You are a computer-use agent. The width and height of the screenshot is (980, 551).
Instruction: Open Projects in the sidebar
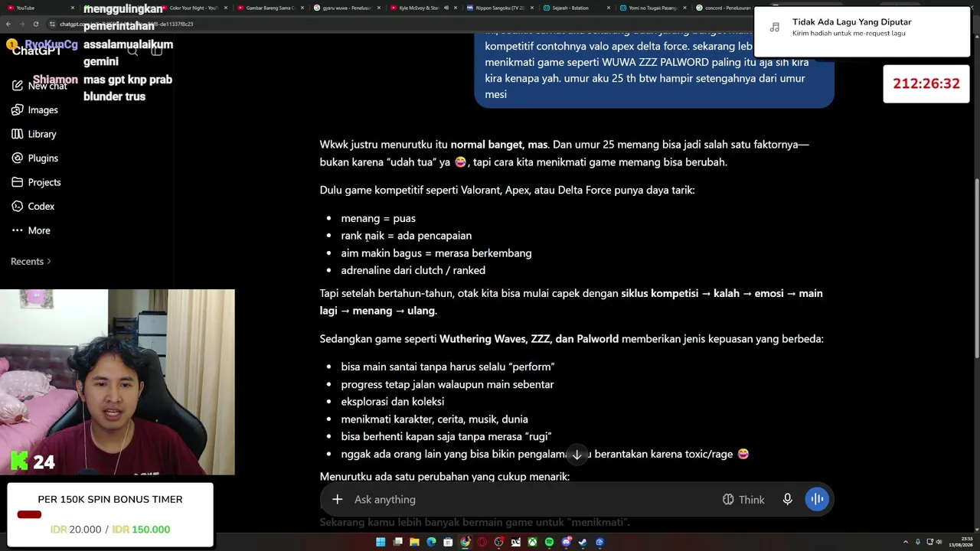[36, 182]
